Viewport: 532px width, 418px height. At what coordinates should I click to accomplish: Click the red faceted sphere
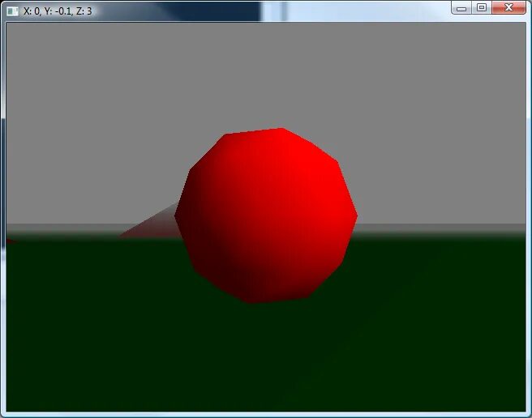266,215
